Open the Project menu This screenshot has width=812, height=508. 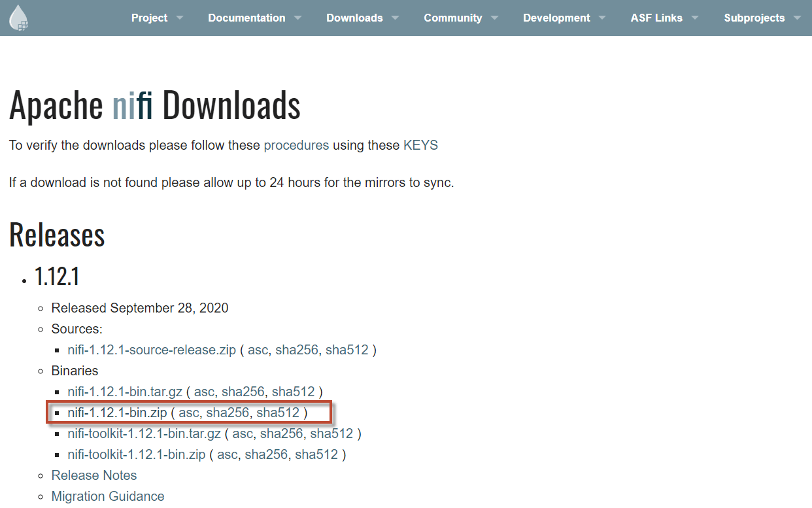coord(149,18)
